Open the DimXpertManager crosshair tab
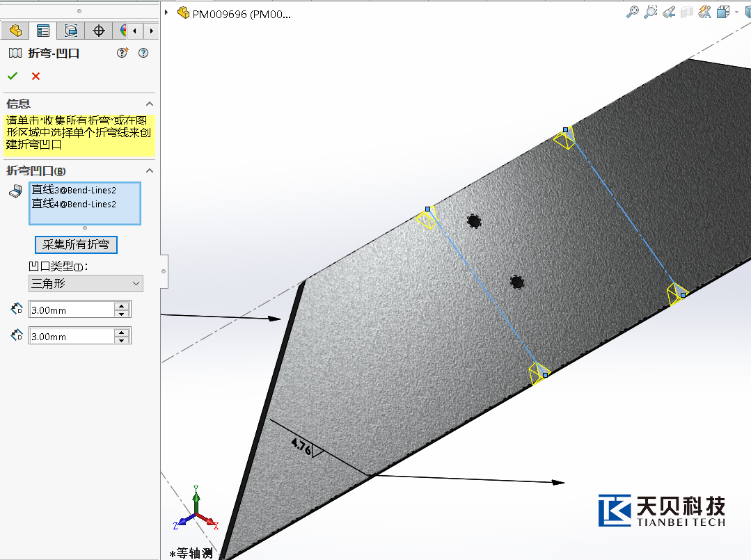 (99, 31)
